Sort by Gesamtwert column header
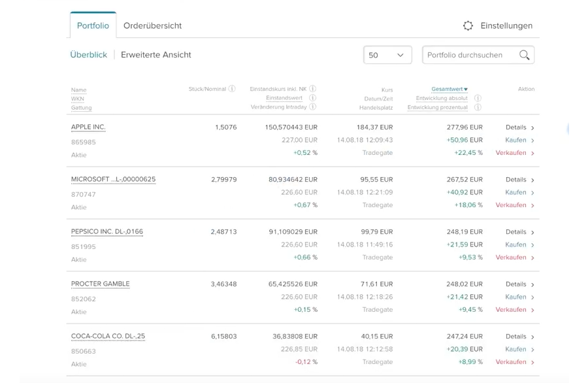The image size is (588, 383). click(x=449, y=90)
